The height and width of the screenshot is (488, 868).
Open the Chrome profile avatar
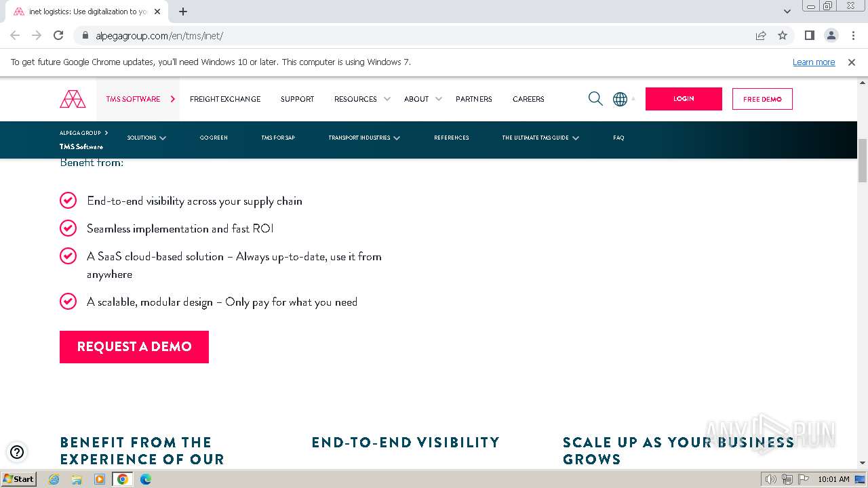coord(831,35)
